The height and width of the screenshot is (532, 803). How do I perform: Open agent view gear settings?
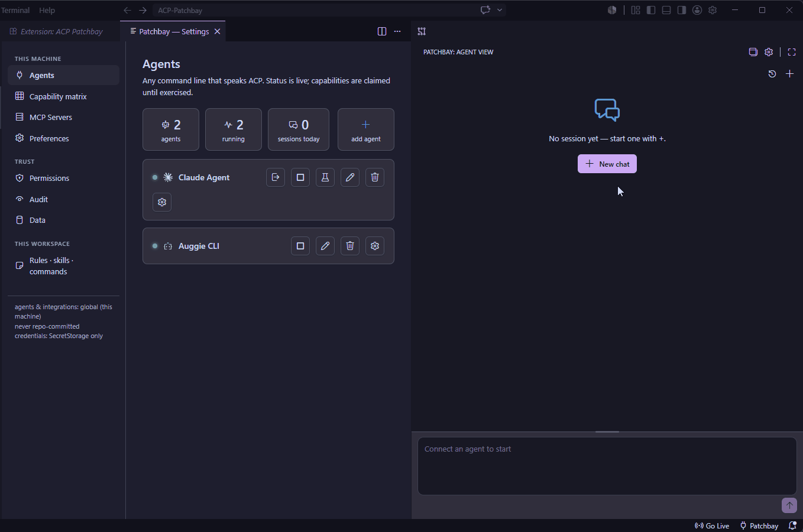[x=769, y=52]
